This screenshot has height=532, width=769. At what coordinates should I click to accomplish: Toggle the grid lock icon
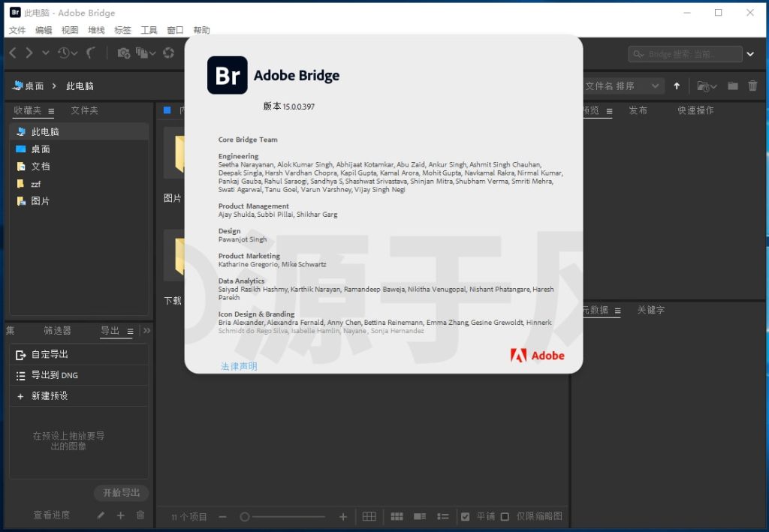[x=369, y=516]
